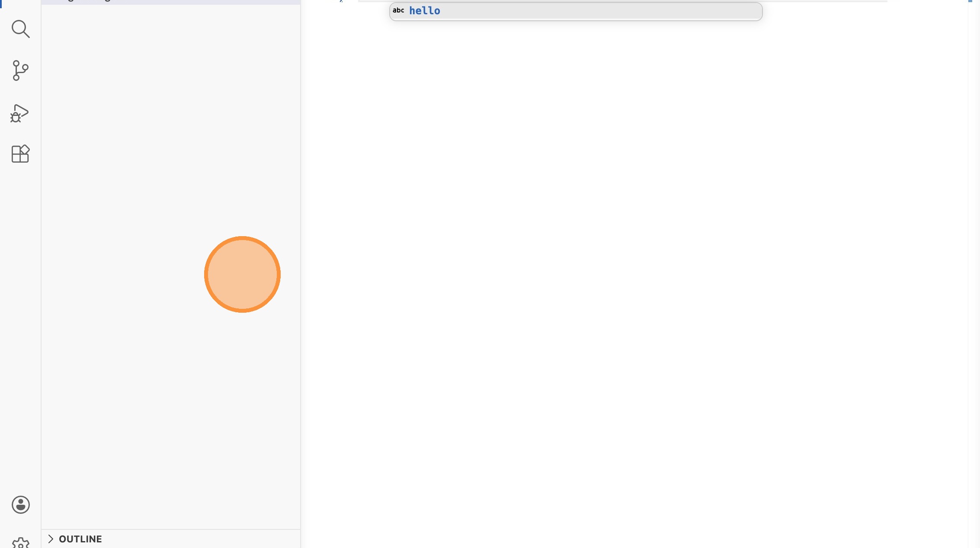Click inside the empty editor area
980x548 pixels.
tap(605, 260)
